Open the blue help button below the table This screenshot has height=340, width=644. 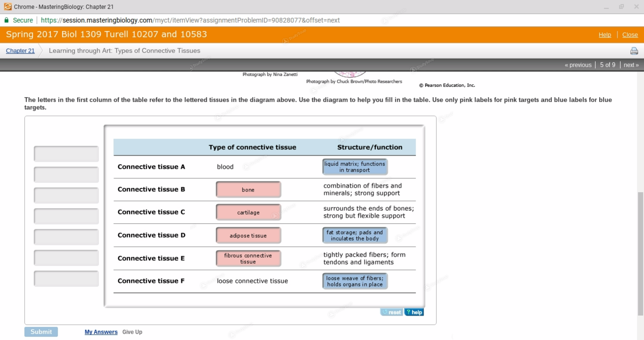[x=414, y=312]
